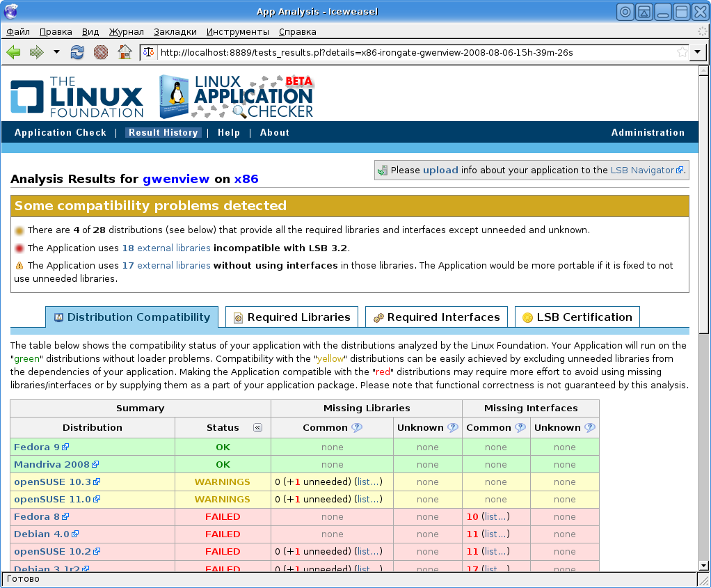
Task: Click help icon beside Missing Libraries Common
Action: pos(357,427)
